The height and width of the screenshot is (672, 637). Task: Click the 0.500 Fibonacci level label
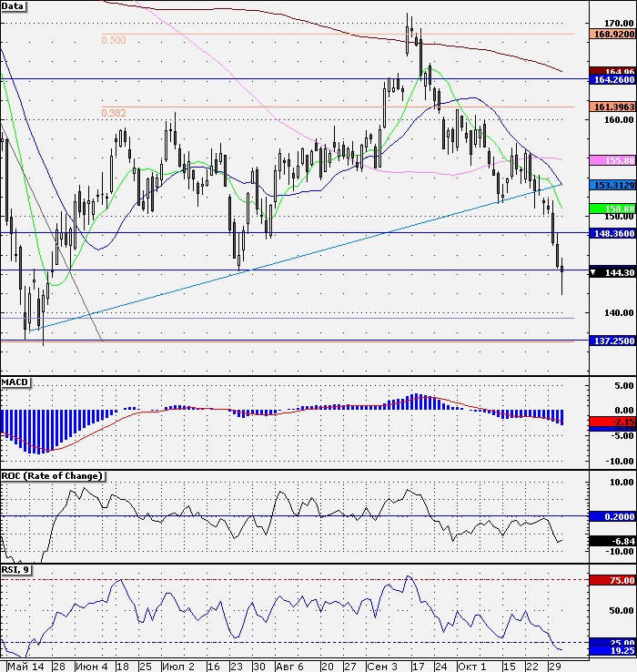(x=114, y=40)
